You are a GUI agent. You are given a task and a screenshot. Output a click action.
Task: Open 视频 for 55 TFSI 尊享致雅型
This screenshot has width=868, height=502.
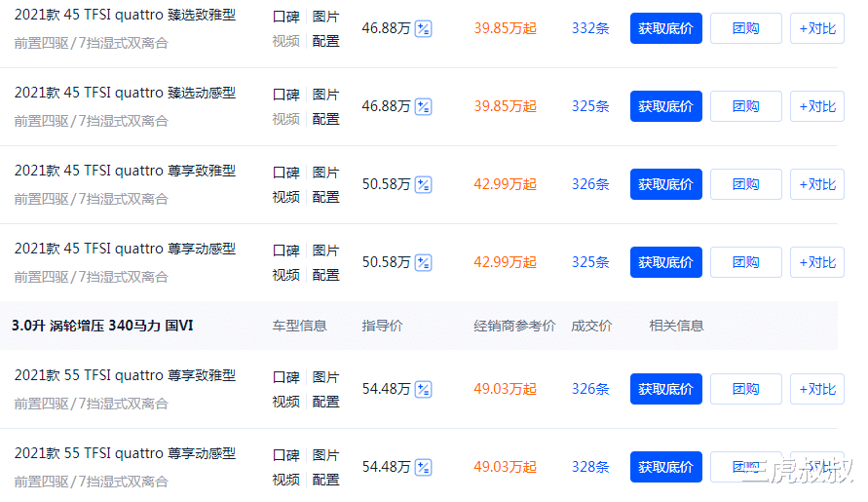[286, 403]
